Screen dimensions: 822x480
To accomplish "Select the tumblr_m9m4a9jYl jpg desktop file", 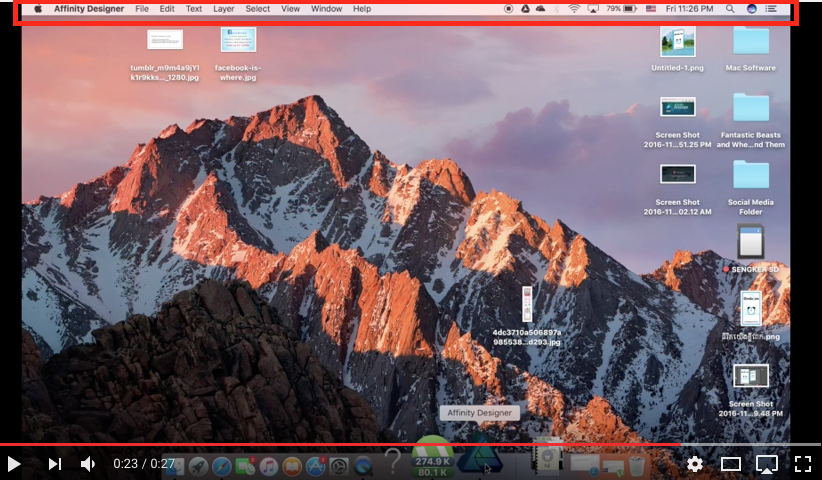I will point(165,55).
